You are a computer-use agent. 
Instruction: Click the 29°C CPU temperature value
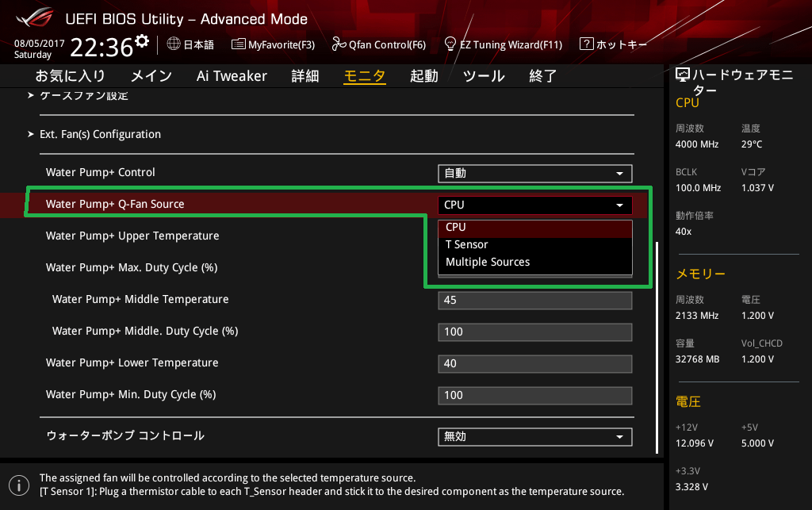[752, 144]
